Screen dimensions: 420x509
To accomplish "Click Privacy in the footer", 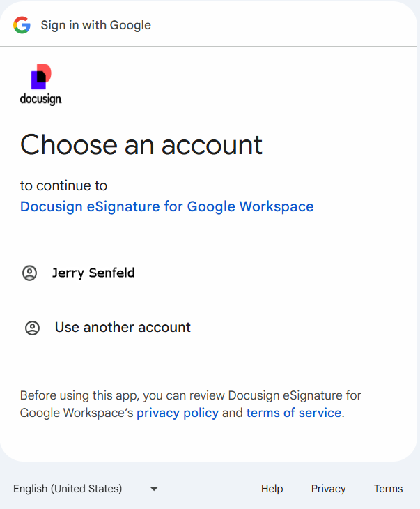I will click(328, 489).
